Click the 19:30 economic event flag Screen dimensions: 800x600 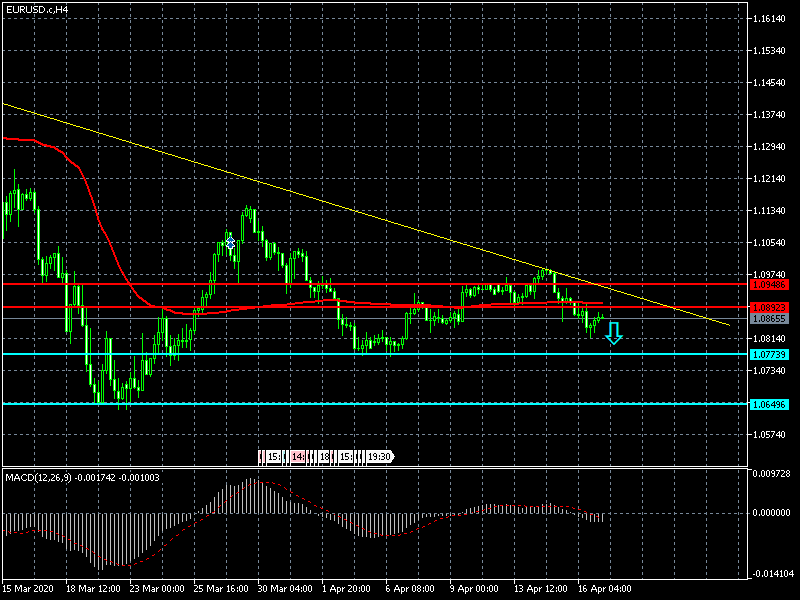point(378,456)
